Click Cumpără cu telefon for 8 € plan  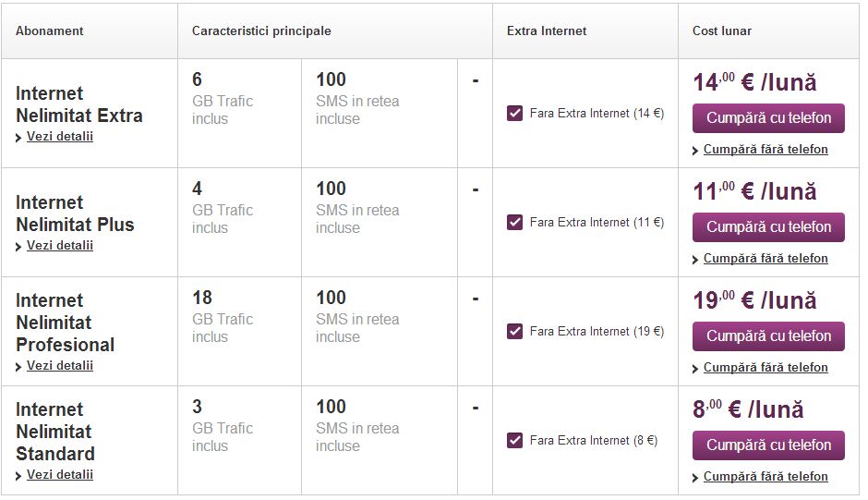[x=768, y=445]
